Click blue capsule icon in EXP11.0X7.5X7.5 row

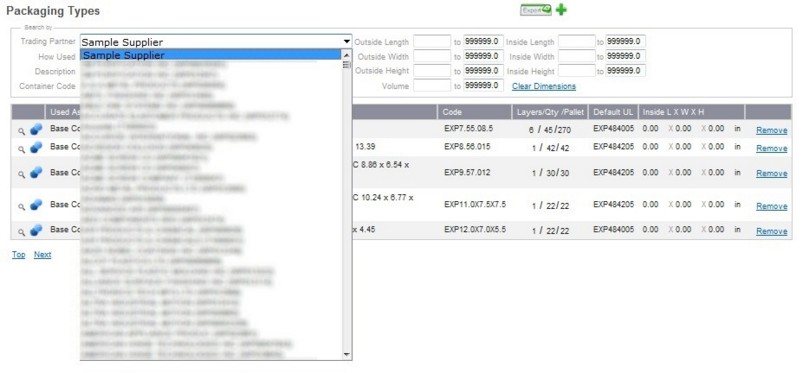point(36,205)
